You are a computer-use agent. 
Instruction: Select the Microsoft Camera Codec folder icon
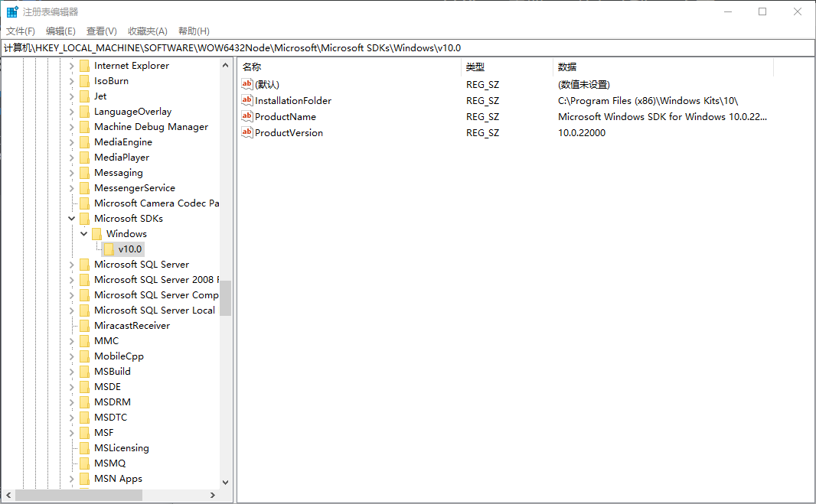(x=84, y=203)
